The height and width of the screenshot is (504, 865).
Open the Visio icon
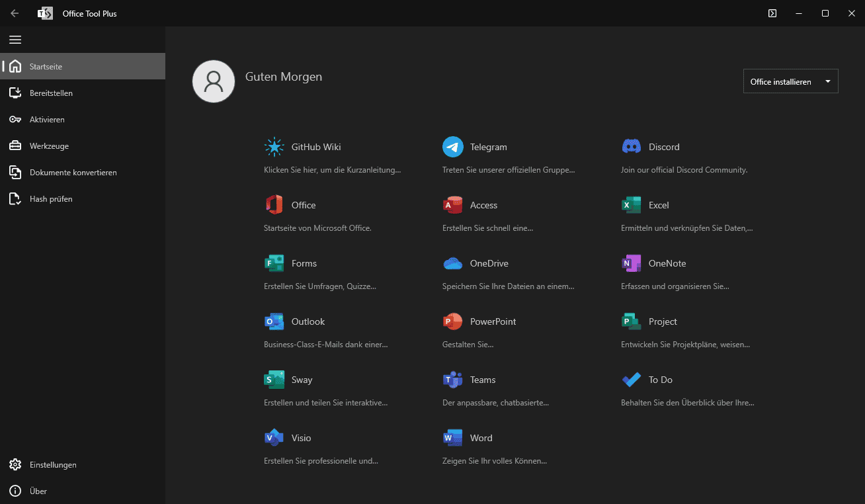(x=274, y=438)
